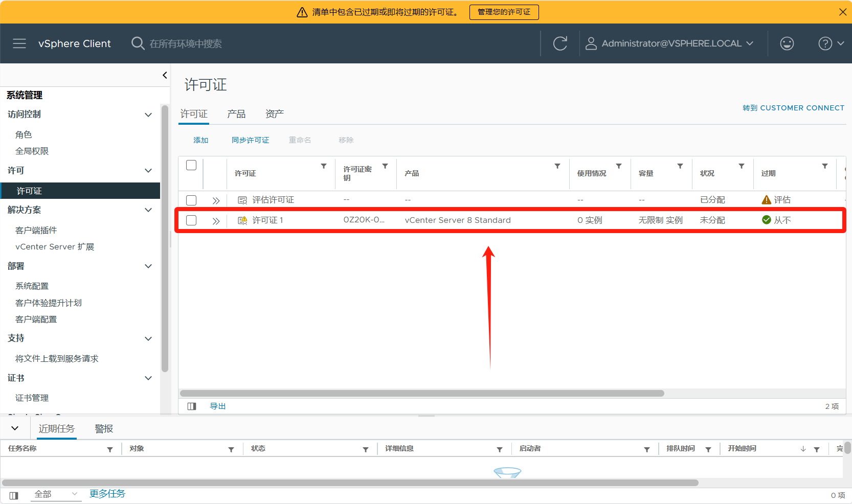Open the Administrator user dropdown

669,43
